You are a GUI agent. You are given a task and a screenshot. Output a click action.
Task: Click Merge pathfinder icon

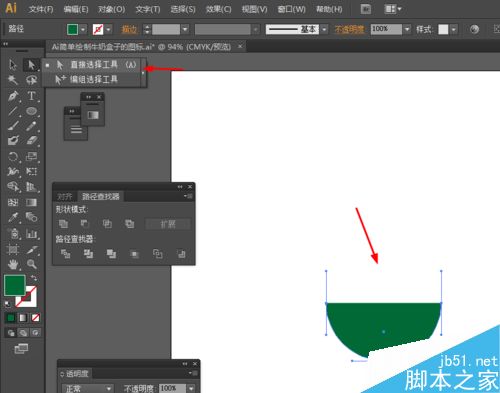[111, 254]
